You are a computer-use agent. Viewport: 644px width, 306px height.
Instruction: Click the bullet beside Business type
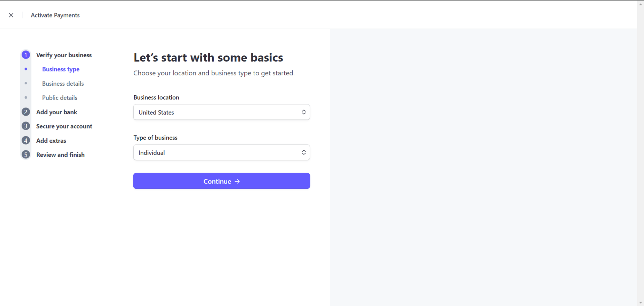click(x=26, y=69)
